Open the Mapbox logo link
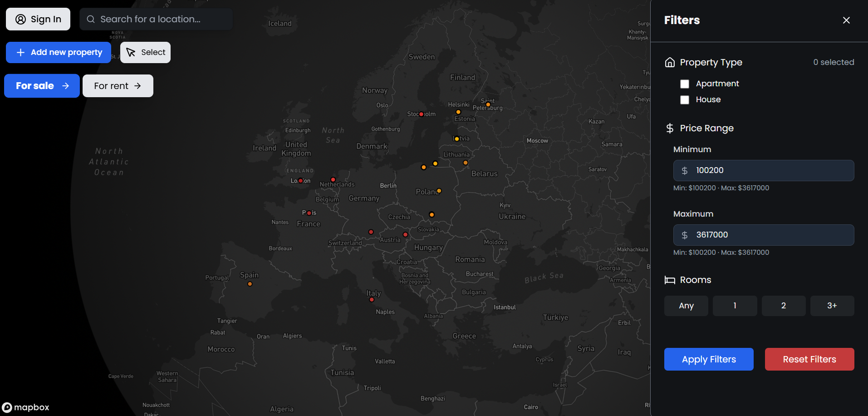Viewport: 868px width, 416px height. point(26,407)
